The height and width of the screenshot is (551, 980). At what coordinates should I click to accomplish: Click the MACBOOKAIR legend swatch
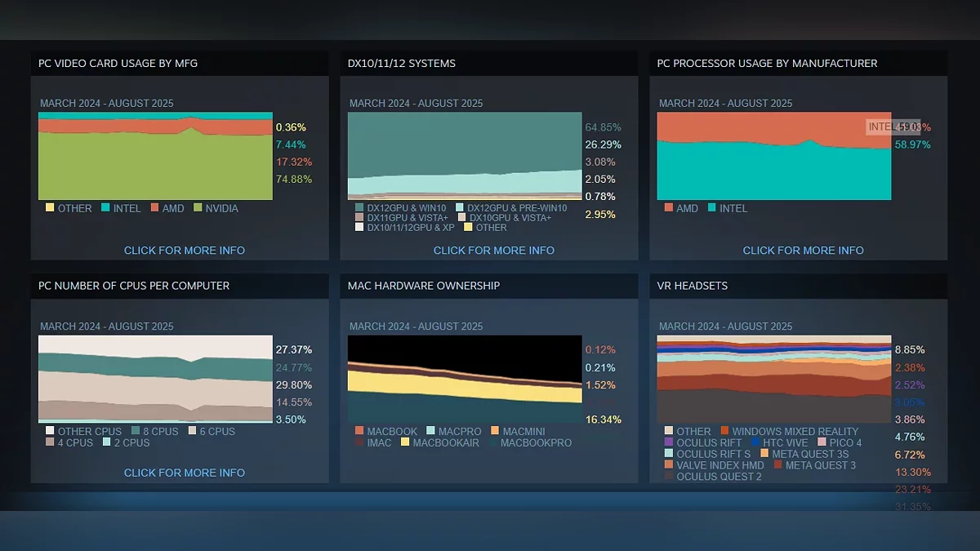[403, 443]
